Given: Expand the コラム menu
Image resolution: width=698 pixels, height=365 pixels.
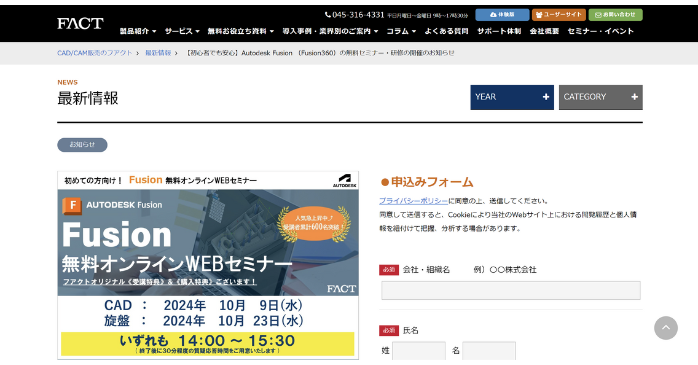Looking at the screenshot, I should click(x=401, y=31).
